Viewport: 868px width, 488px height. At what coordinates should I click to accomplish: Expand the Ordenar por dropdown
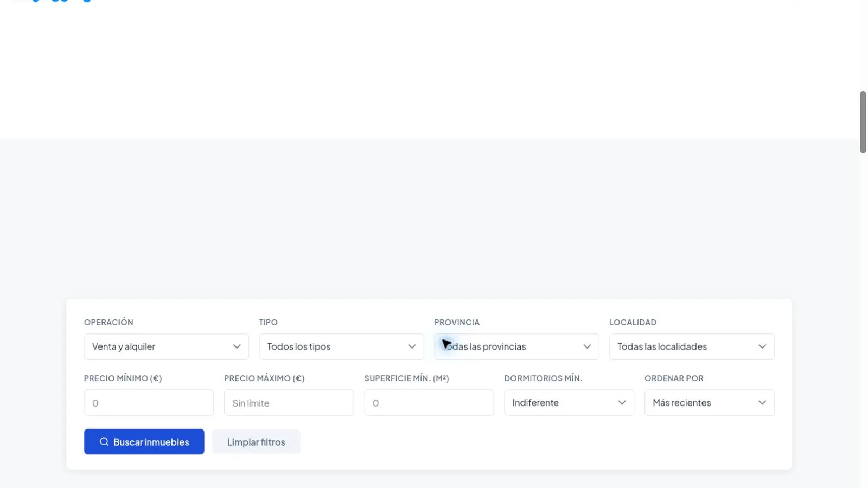click(x=709, y=403)
